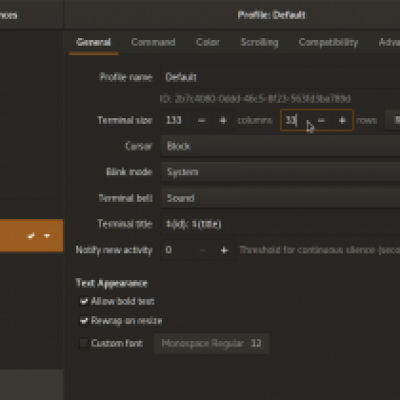This screenshot has height=400, width=400.
Task: Click Monospace Regular 12 font button
Action: tap(211, 343)
